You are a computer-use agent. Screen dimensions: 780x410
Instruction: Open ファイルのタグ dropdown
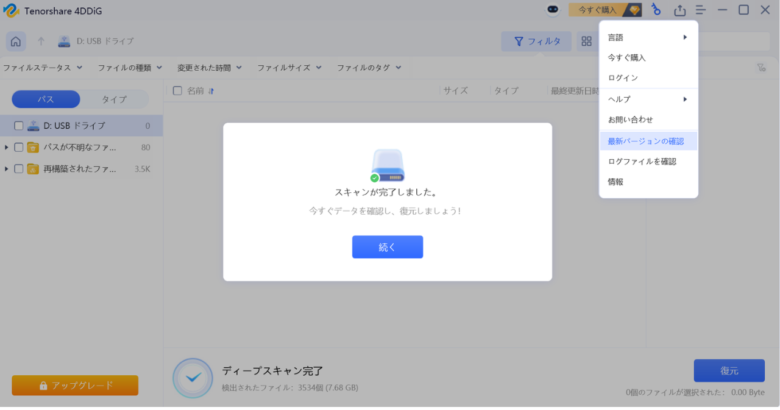369,68
